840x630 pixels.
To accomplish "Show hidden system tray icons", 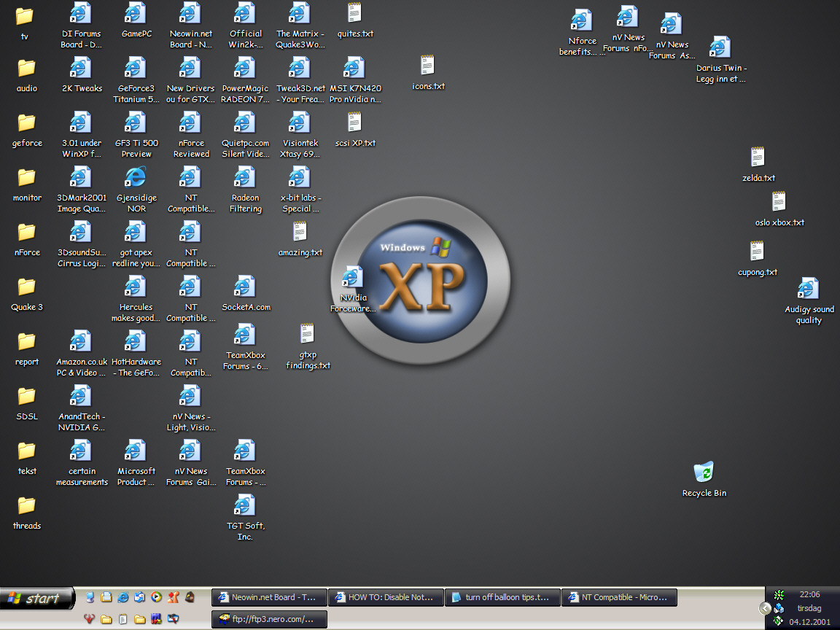I will point(765,608).
